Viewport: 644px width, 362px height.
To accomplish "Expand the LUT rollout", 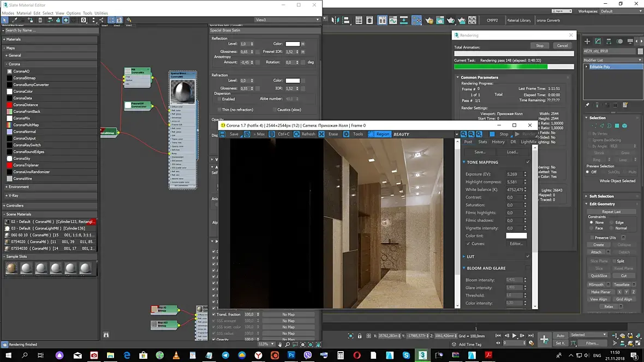I will click(x=464, y=257).
